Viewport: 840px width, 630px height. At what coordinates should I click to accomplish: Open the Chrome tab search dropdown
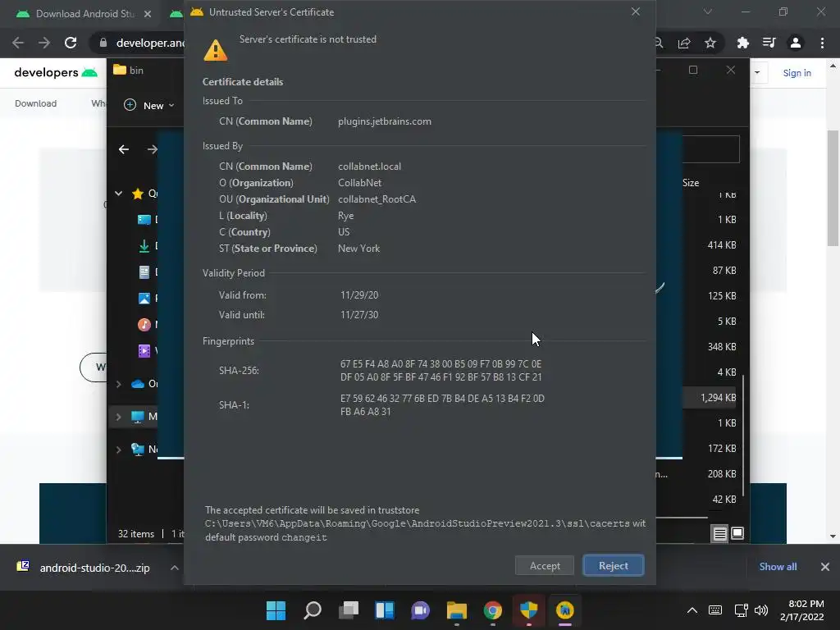tap(708, 11)
